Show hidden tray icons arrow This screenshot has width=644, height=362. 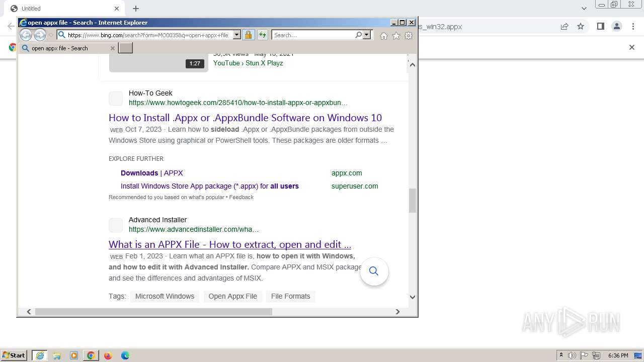[x=561, y=355]
